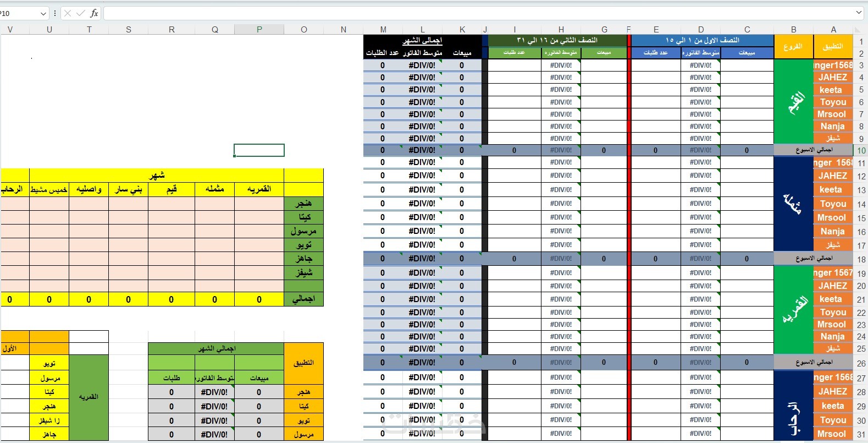Click inside the Name Box field
868x443 pixels.
[20, 13]
